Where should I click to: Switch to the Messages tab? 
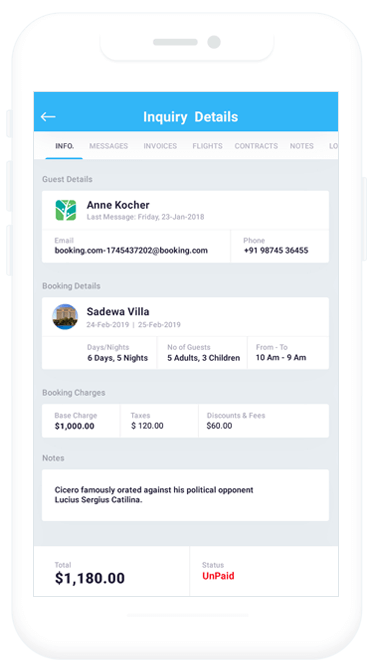[108, 146]
